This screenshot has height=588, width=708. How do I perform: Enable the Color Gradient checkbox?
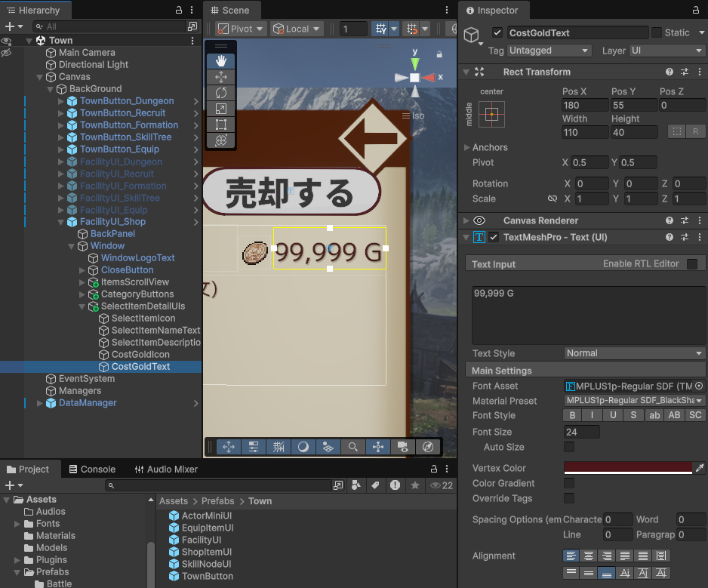[569, 483]
